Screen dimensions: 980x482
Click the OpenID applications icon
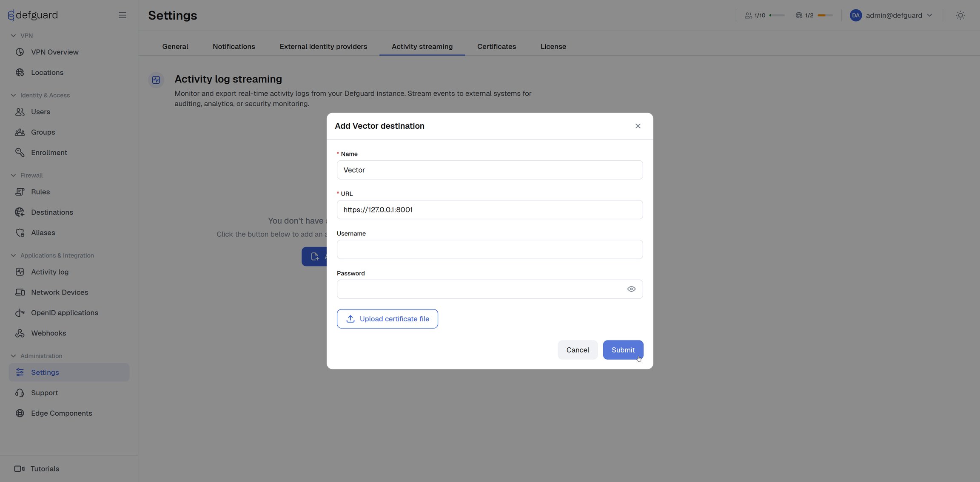coord(20,313)
